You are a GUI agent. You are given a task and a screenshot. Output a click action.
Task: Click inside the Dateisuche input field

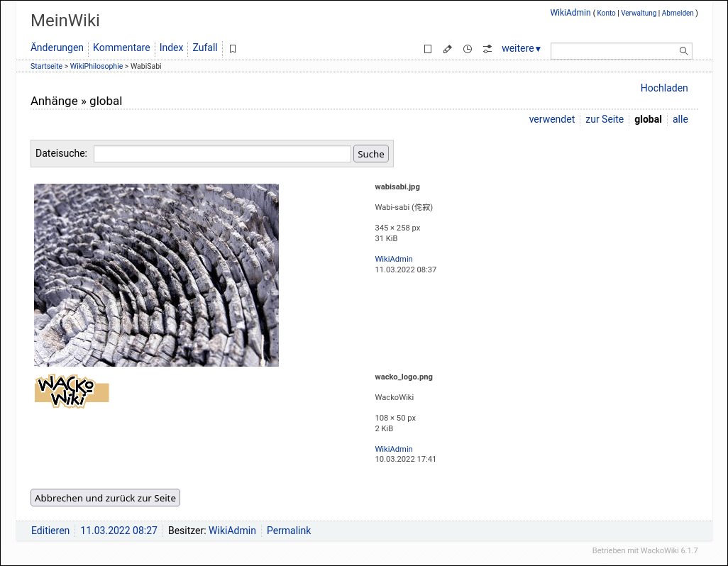[221, 153]
